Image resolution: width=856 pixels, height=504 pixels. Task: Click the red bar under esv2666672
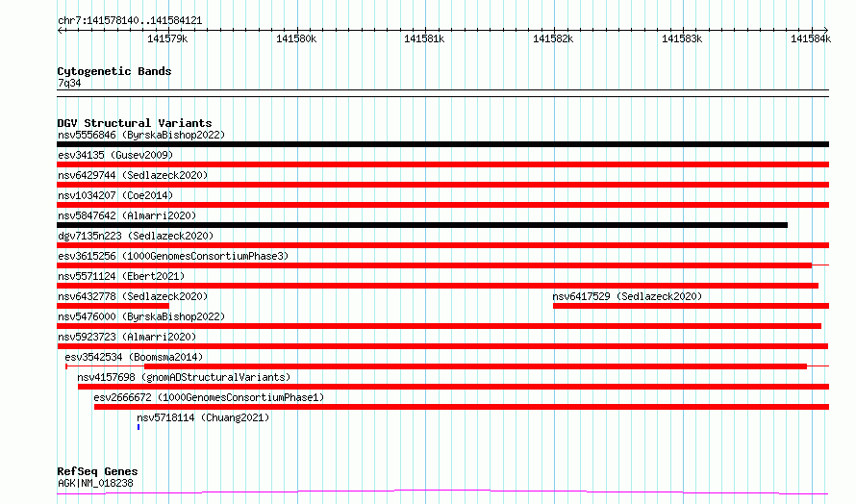coord(462,407)
